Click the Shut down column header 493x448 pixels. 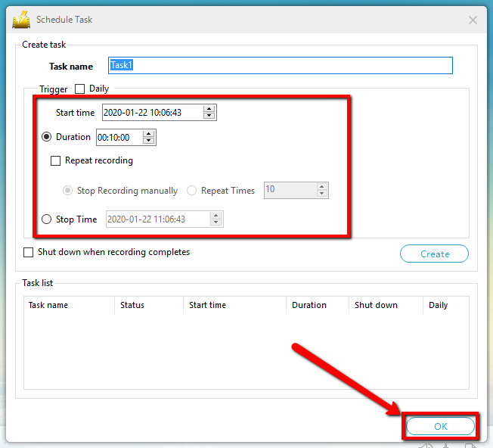pyautogui.click(x=376, y=305)
